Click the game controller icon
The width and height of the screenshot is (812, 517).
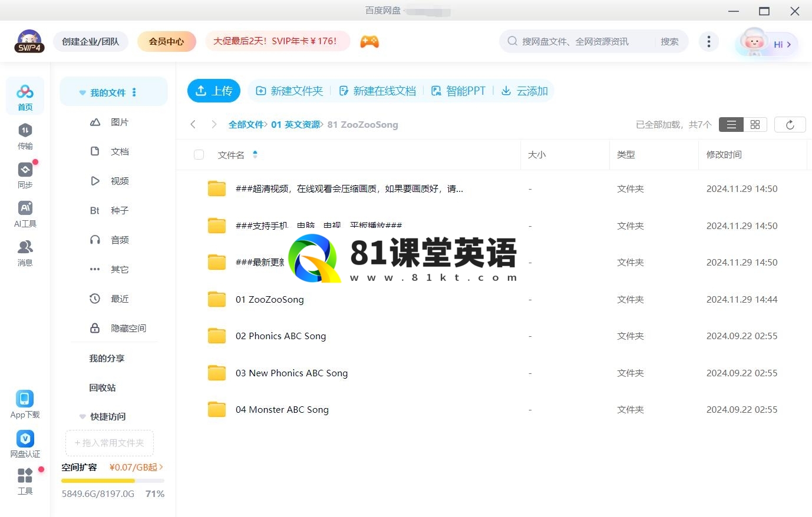click(x=369, y=41)
